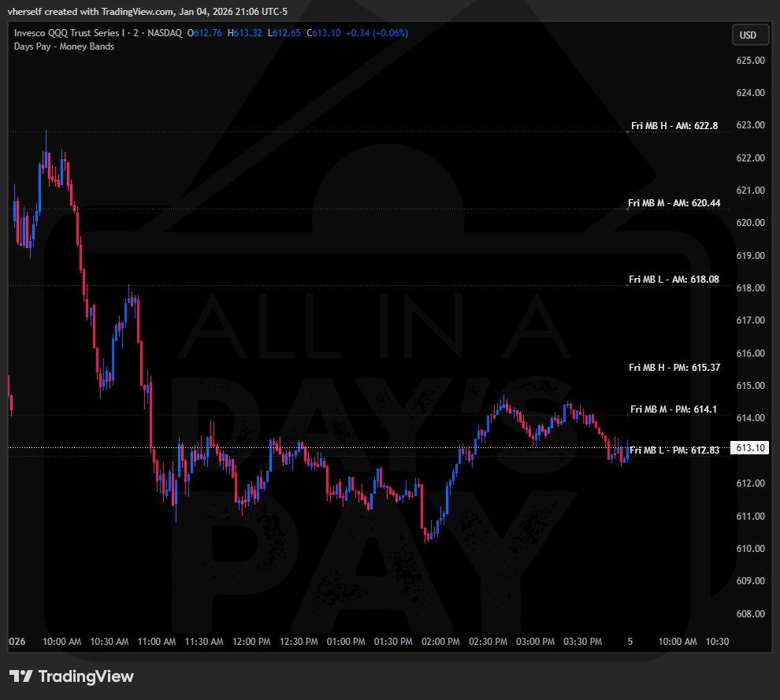
Task: Click the 611.00 price axis label
Action: point(750,516)
